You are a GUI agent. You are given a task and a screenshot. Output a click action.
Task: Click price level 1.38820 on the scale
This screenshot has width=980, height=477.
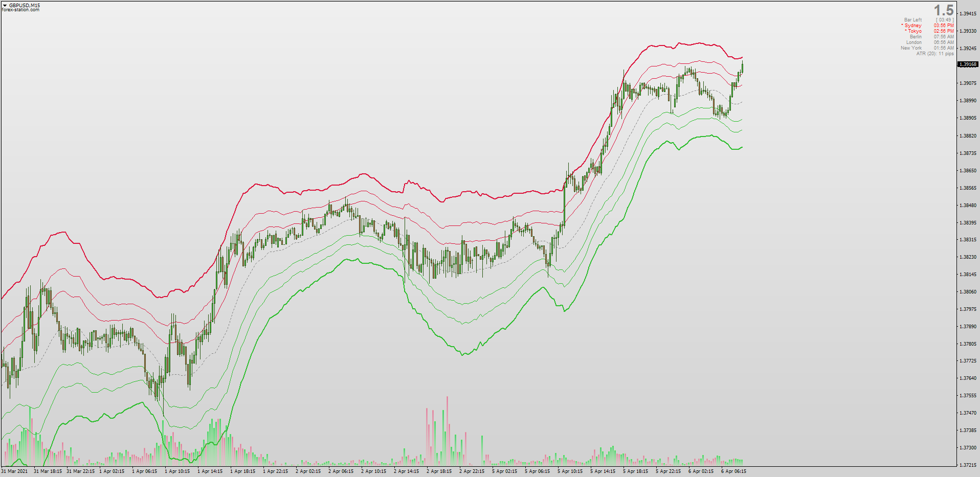point(968,136)
